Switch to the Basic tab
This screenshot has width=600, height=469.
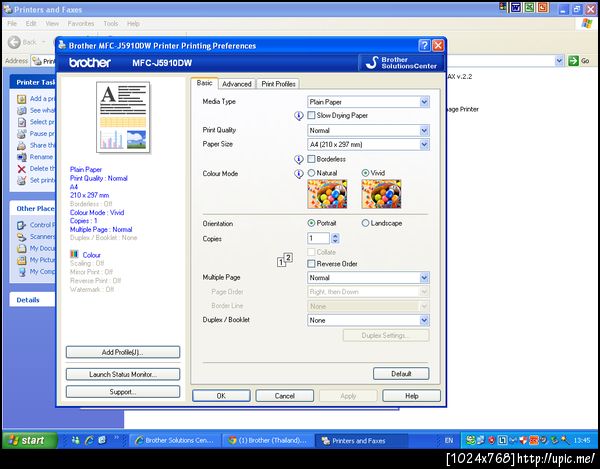coord(204,83)
